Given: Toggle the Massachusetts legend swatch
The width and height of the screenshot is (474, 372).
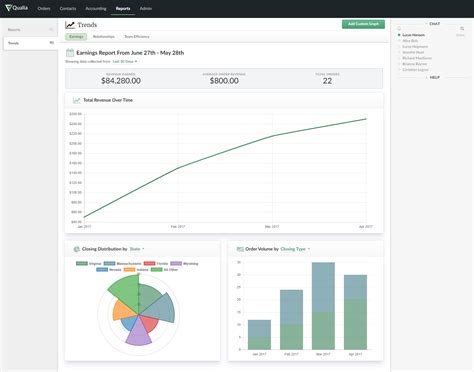Looking at the screenshot, I should [109, 263].
